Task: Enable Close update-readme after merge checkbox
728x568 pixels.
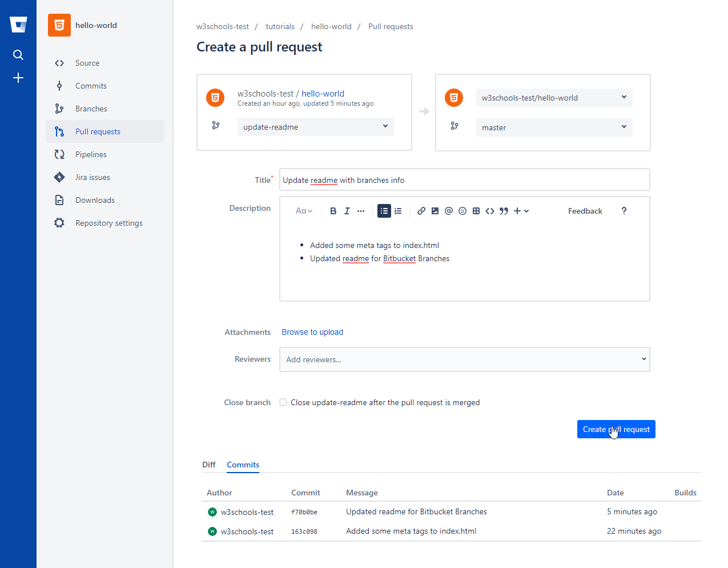Action: [x=283, y=402]
